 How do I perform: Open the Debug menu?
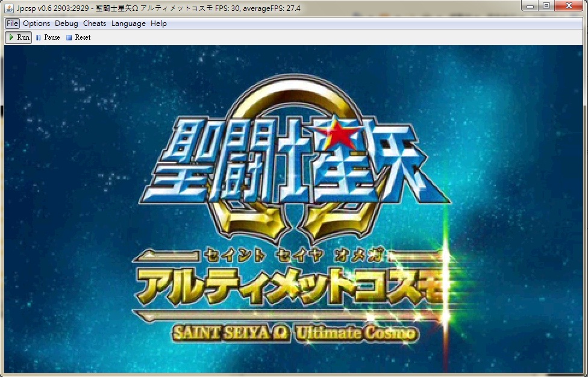pyautogui.click(x=66, y=23)
